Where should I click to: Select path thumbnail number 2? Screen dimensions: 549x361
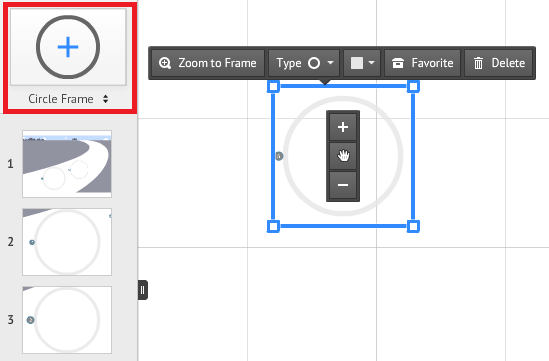(x=67, y=242)
